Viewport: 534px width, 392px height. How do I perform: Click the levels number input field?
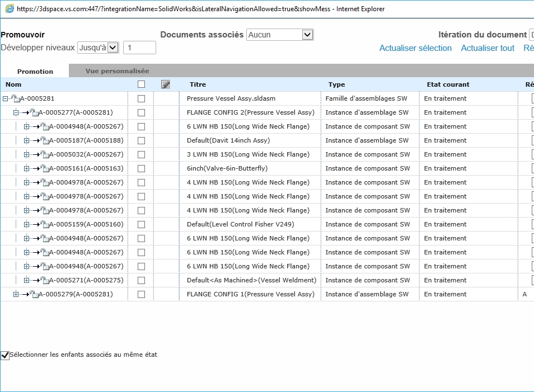point(139,48)
